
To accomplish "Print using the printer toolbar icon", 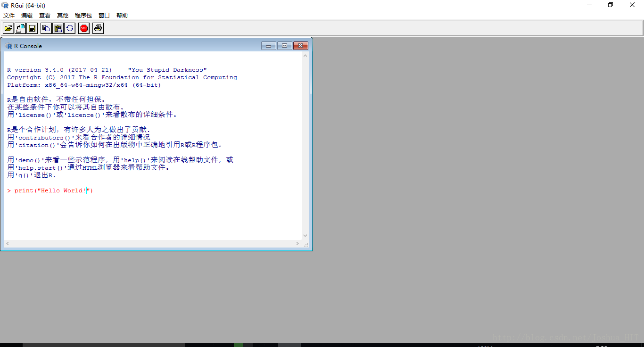I will click(x=98, y=28).
